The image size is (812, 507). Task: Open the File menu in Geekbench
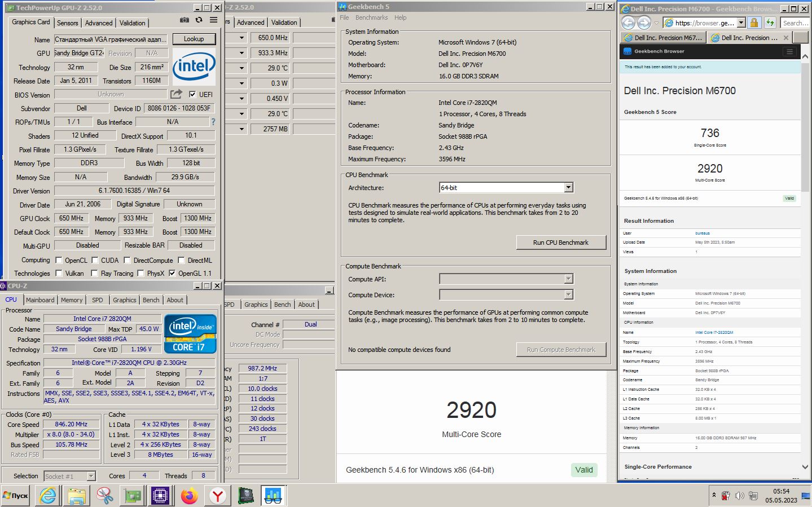click(x=344, y=17)
